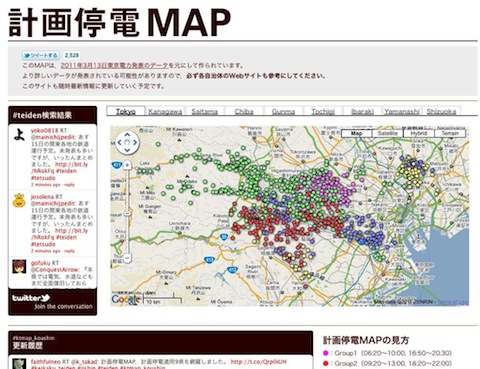Open the Chiba tab
480x369 pixels.
coord(244,112)
